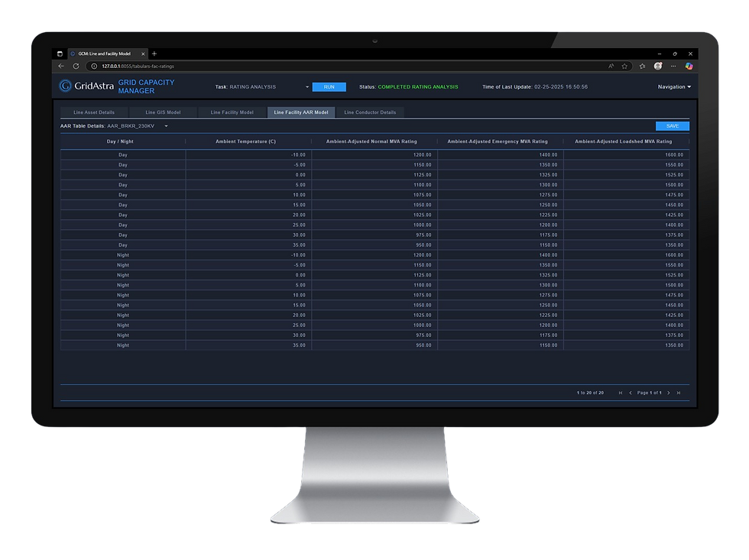Image resolution: width=749 pixels, height=560 pixels.
Task: Switch to Line Facility Model tab
Action: (232, 112)
